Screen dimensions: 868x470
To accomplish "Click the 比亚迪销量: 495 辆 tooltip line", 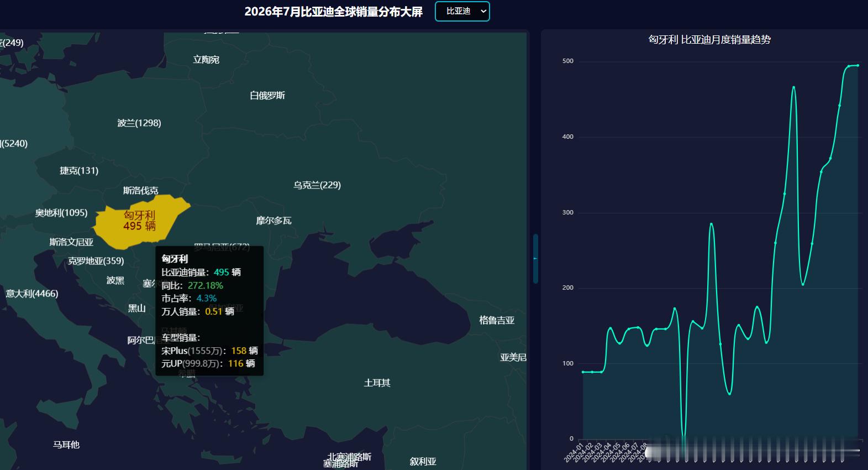I will [201, 272].
